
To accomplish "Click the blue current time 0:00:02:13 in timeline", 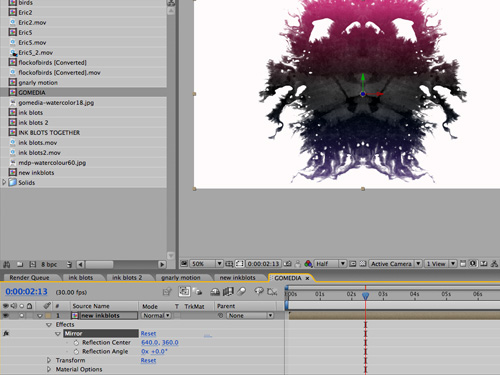I will click(x=26, y=292).
